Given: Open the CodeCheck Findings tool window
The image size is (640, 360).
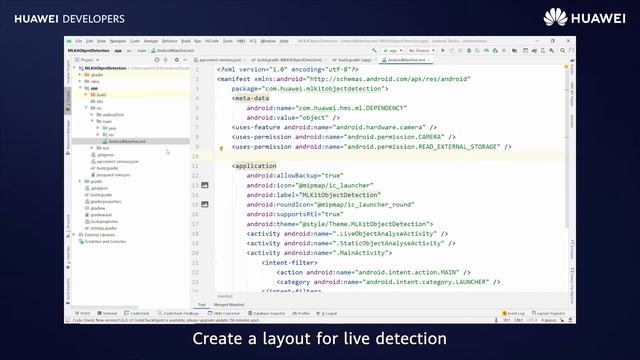Looking at the screenshot, I should 178,313.
